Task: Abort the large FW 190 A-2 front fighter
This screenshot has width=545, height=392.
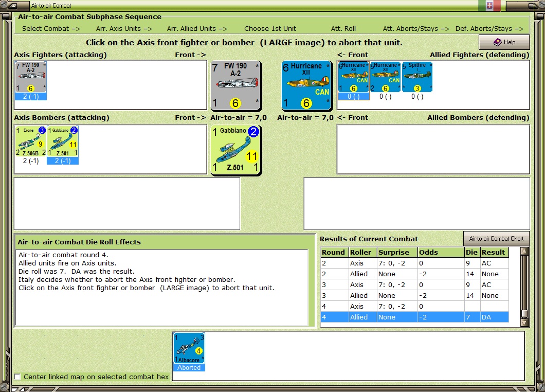Action: click(x=236, y=85)
